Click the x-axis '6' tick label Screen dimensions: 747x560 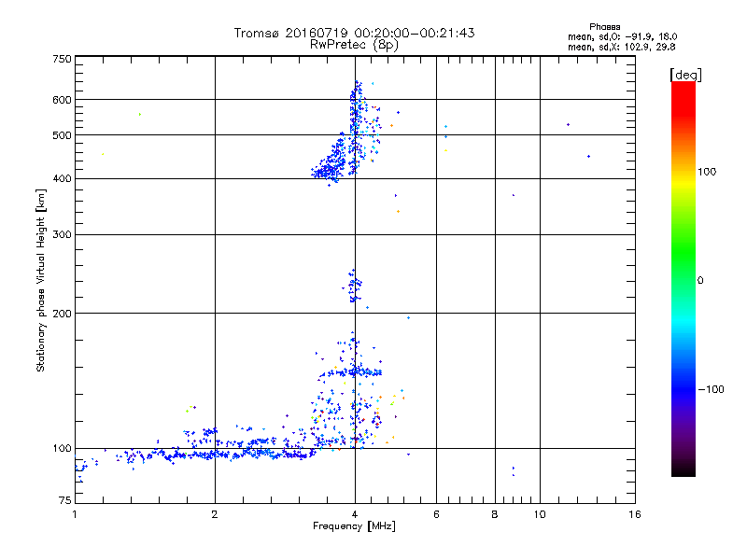point(436,514)
